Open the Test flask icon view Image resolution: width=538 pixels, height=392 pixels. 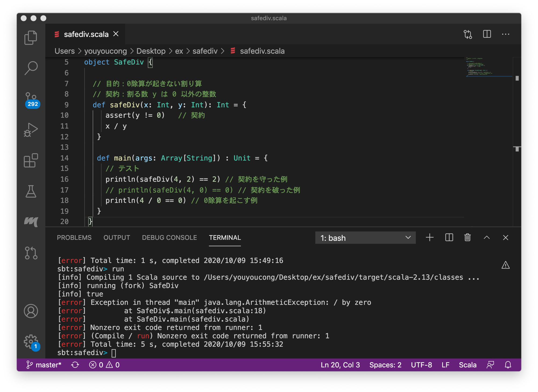[31, 191]
